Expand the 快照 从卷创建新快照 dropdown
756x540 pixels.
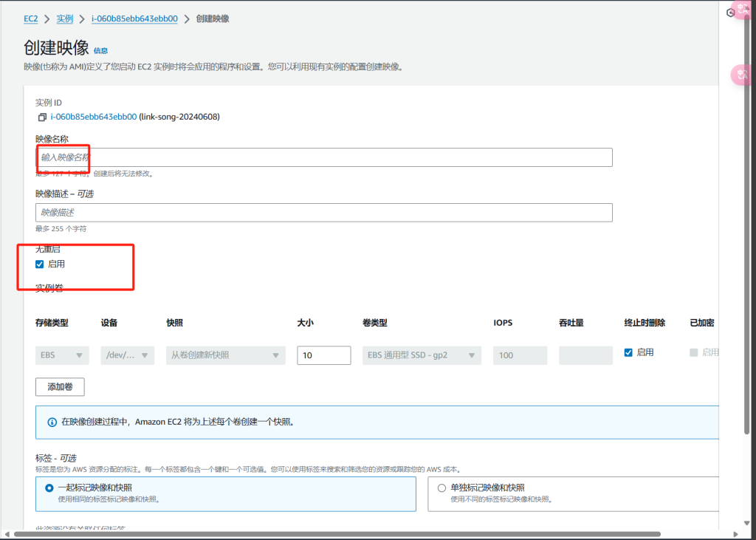click(225, 355)
